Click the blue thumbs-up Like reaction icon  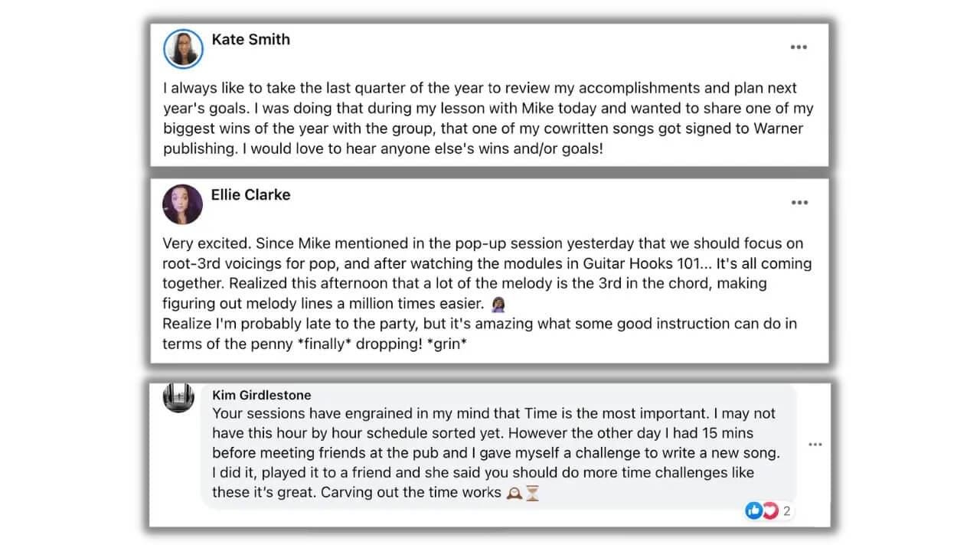click(753, 510)
